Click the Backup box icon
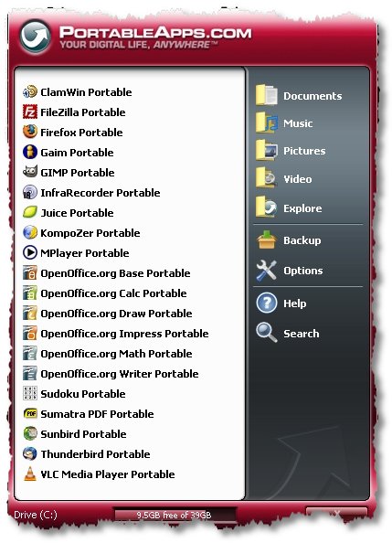The height and width of the screenshot is (543, 392). click(266, 240)
